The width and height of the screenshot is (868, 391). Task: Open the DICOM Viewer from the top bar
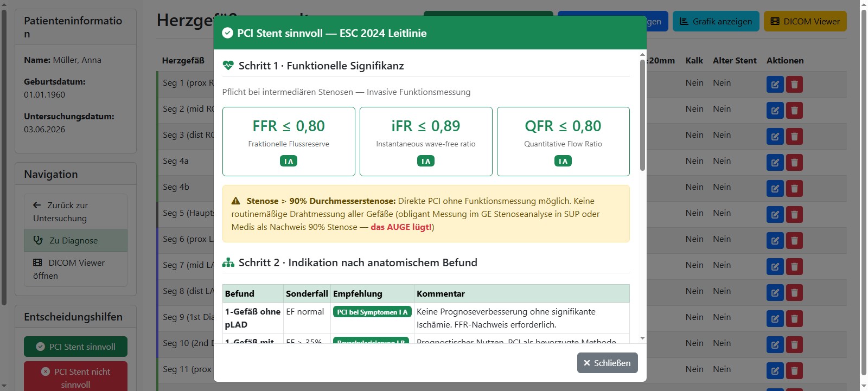pos(805,21)
